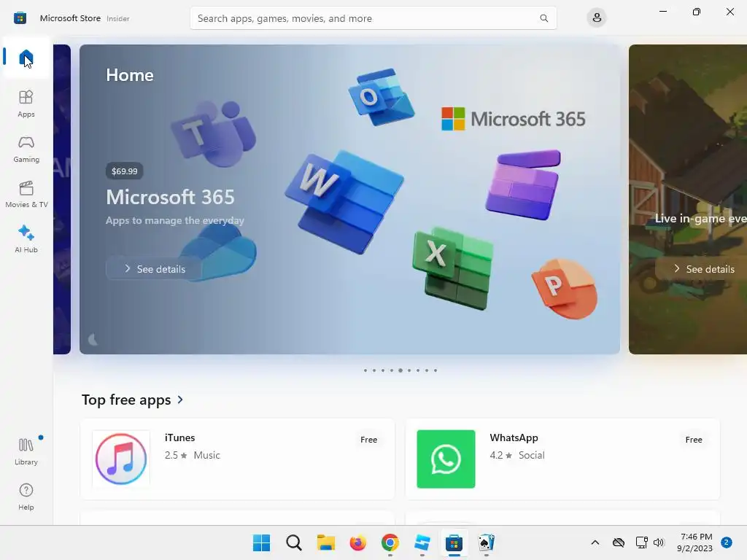Select the iTunes title text
Image resolution: width=747 pixels, height=560 pixels.
coord(179,437)
